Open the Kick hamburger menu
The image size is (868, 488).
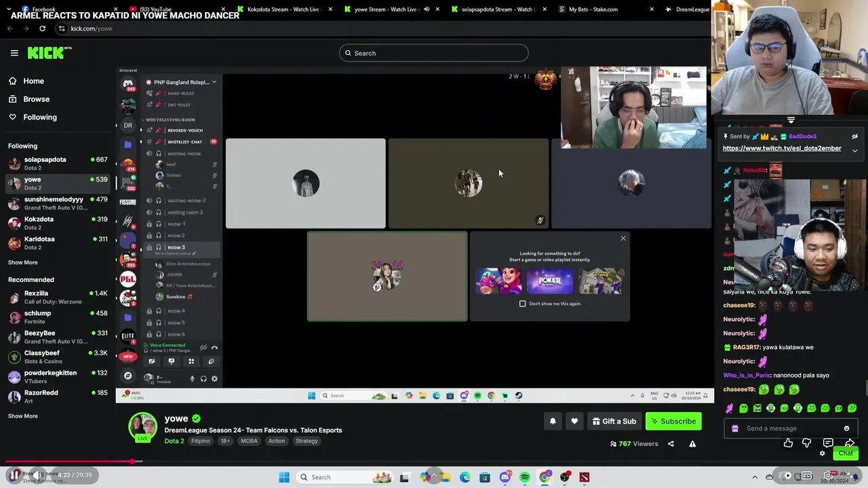[x=14, y=53]
